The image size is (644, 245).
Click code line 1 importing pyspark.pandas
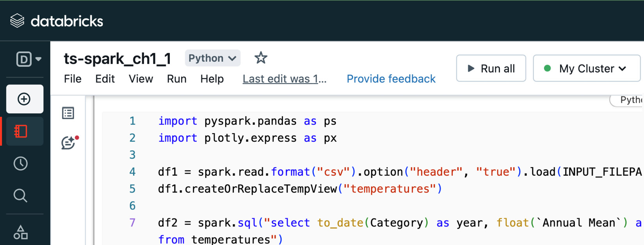[247, 121]
